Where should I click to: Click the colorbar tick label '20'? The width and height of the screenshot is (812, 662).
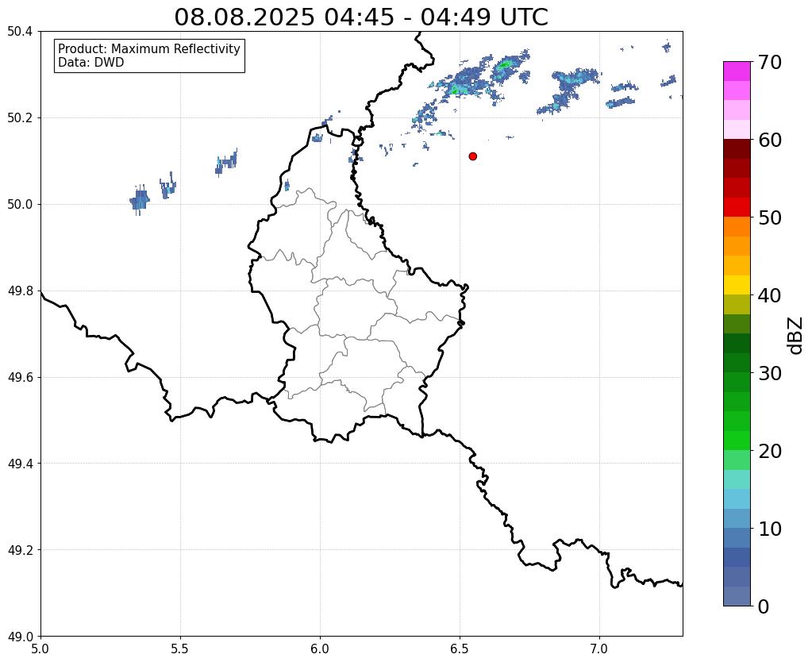(x=770, y=451)
